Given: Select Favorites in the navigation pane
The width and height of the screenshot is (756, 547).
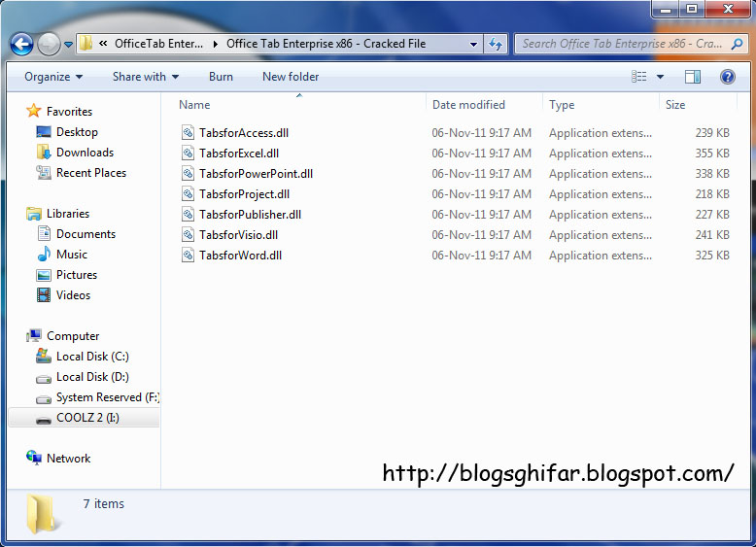Looking at the screenshot, I should point(69,112).
